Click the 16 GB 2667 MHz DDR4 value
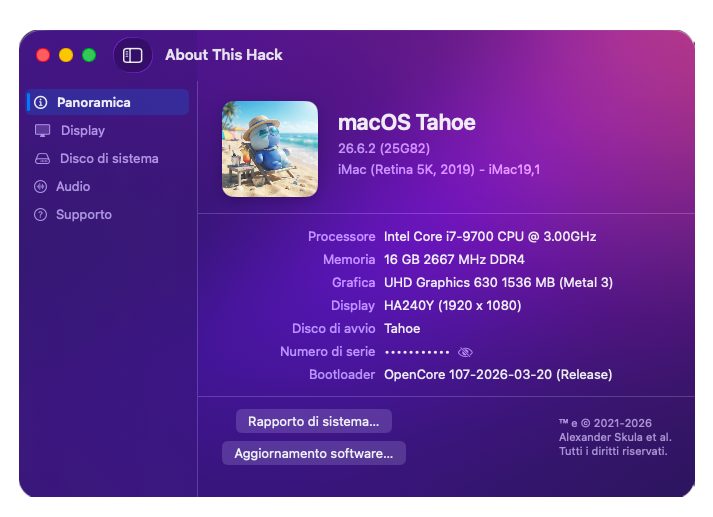Viewport: 713px width, 517px height. pyautogui.click(x=454, y=260)
